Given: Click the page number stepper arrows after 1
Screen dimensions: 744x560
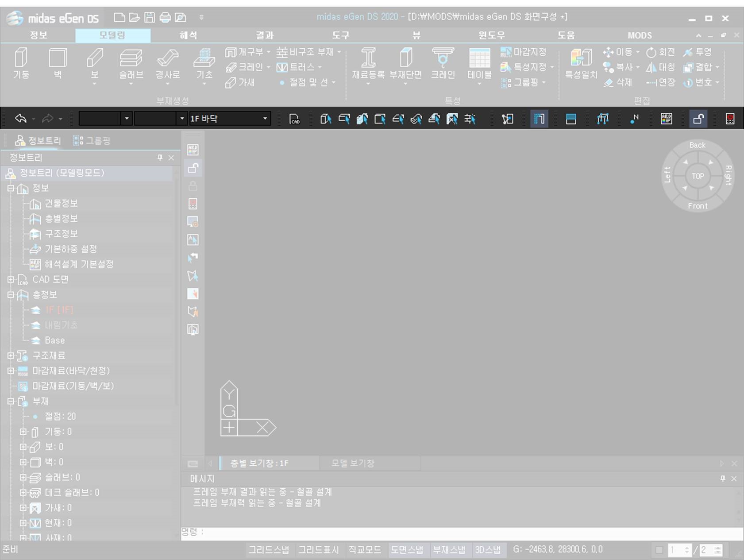Looking at the screenshot, I should pyautogui.click(x=687, y=550).
